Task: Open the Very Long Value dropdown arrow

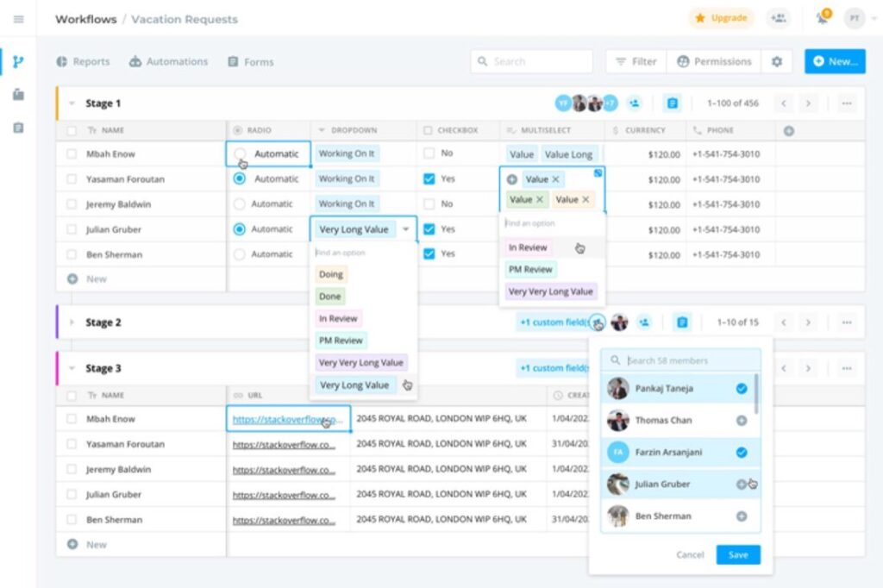Action: [405, 229]
